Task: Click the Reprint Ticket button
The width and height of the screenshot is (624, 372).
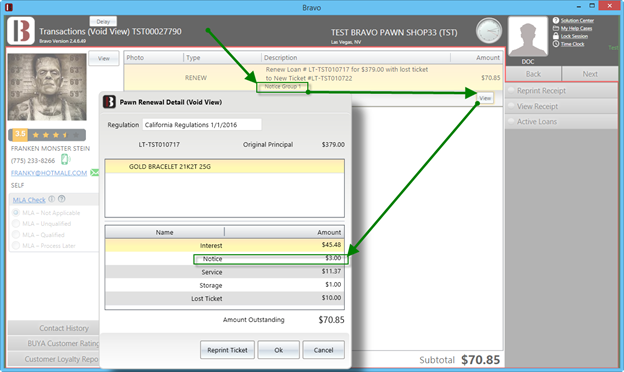Action: tap(227, 350)
